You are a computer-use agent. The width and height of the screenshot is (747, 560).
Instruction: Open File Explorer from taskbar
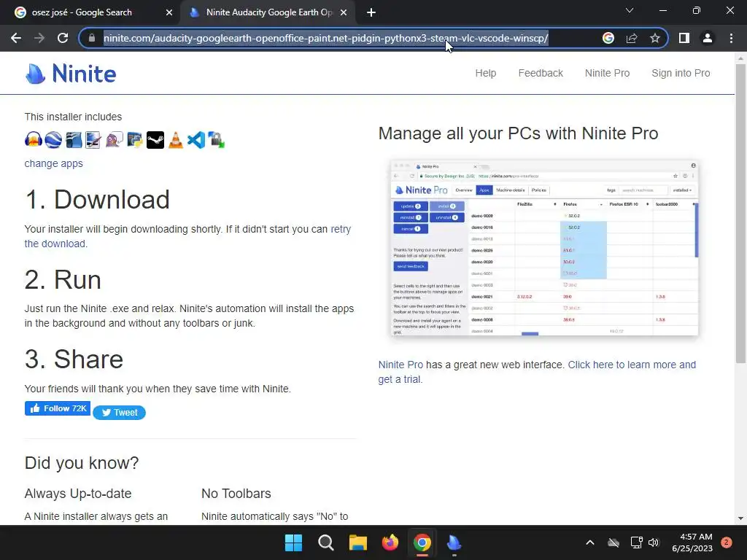point(357,542)
